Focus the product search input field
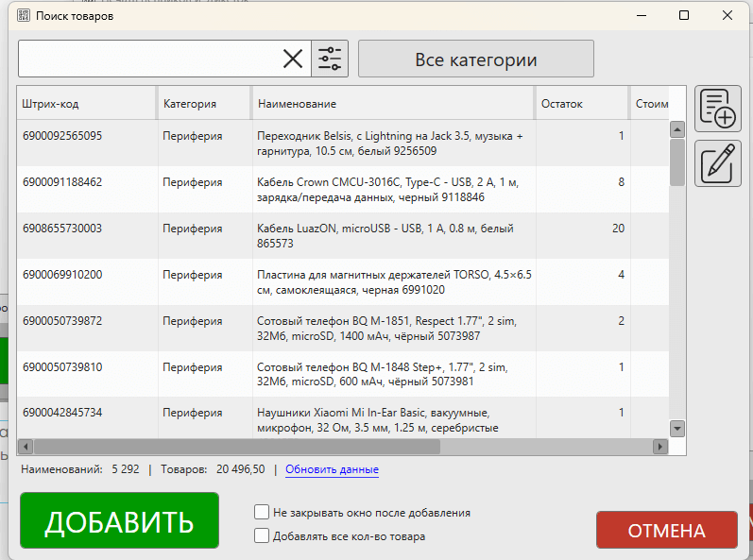Viewport: 753px width, 560px height. coord(147,59)
